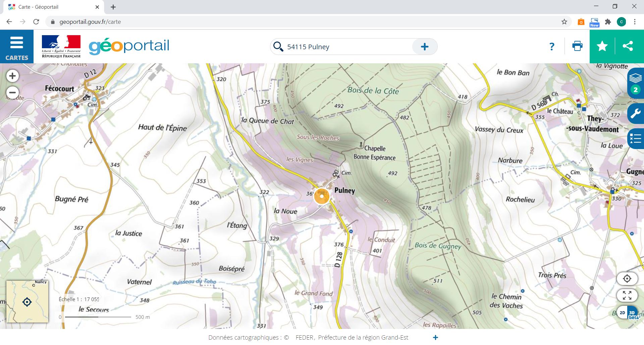Open advanced search with the plus button
Viewport: 644px width, 345px height.
pyautogui.click(x=425, y=47)
